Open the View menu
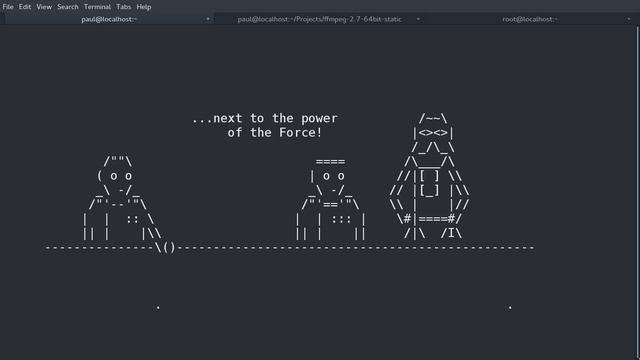The image size is (640, 360). 44,7
